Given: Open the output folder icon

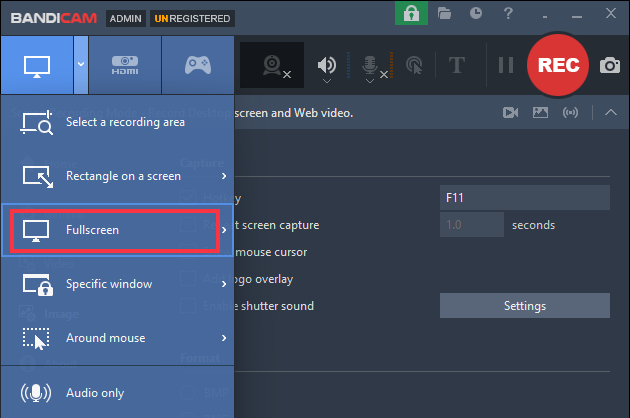Looking at the screenshot, I should coord(444,13).
